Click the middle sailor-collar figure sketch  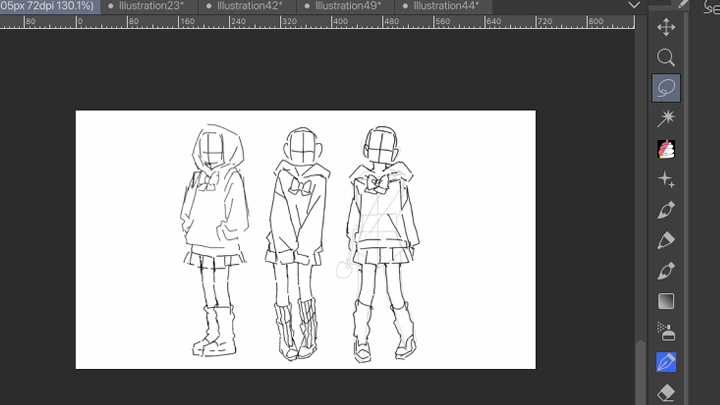[x=297, y=244]
